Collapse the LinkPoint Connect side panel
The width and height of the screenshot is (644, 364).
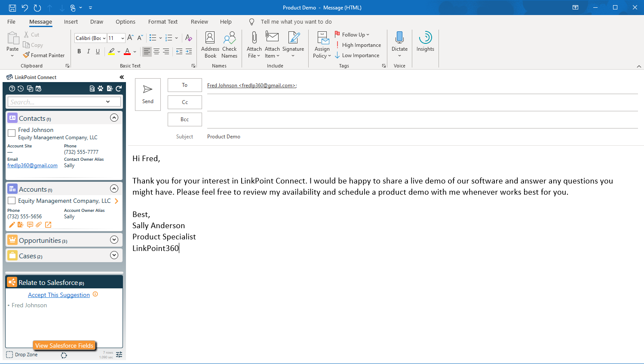tap(122, 77)
